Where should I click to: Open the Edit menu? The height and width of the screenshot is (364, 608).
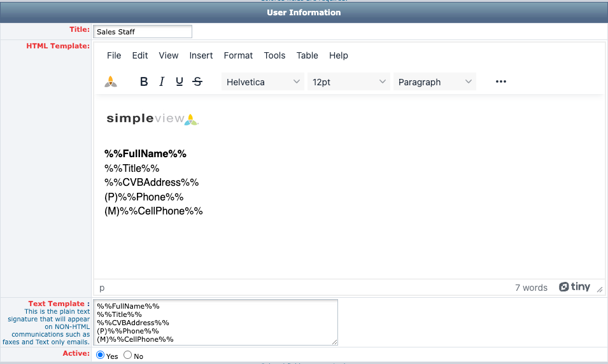click(x=140, y=55)
